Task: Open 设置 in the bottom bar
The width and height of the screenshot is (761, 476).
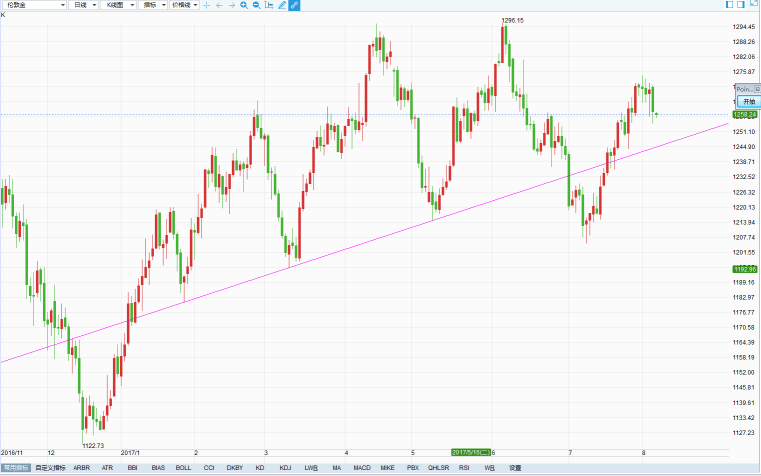Action: tap(515, 468)
